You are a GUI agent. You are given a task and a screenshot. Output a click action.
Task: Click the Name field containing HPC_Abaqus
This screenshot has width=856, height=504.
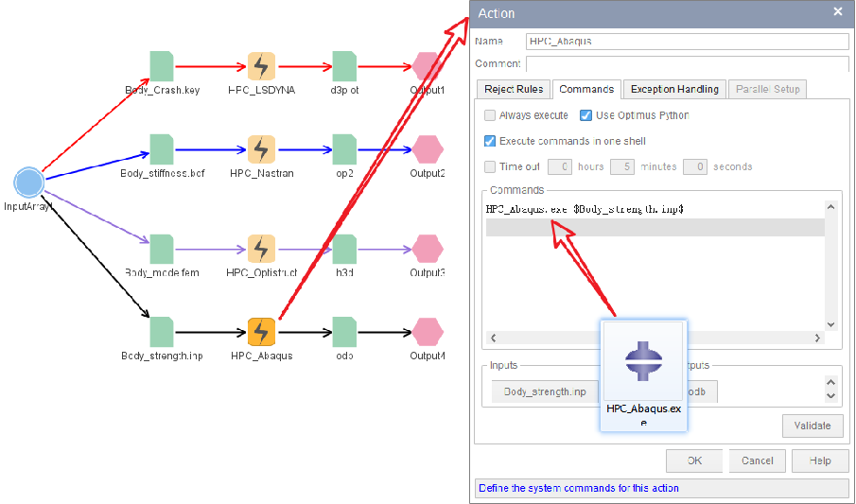688,41
